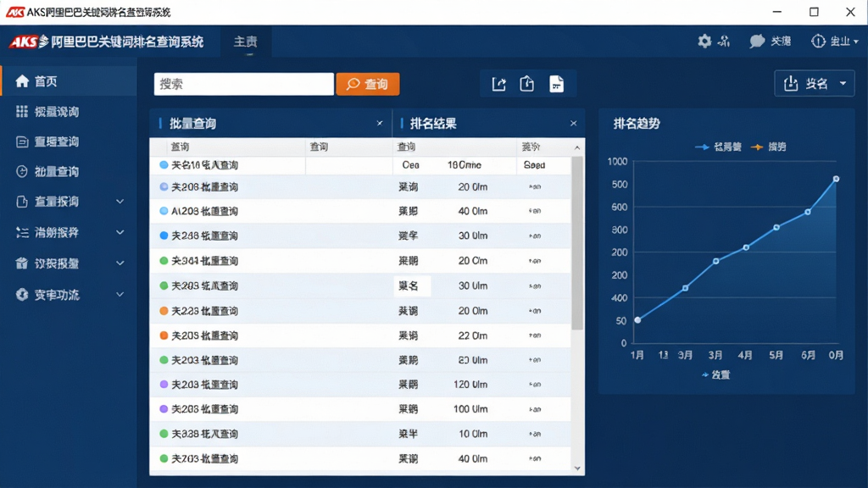Click the last-column link in 120 0lm row
Image resolution: width=868 pixels, height=488 pixels.
point(535,384)
